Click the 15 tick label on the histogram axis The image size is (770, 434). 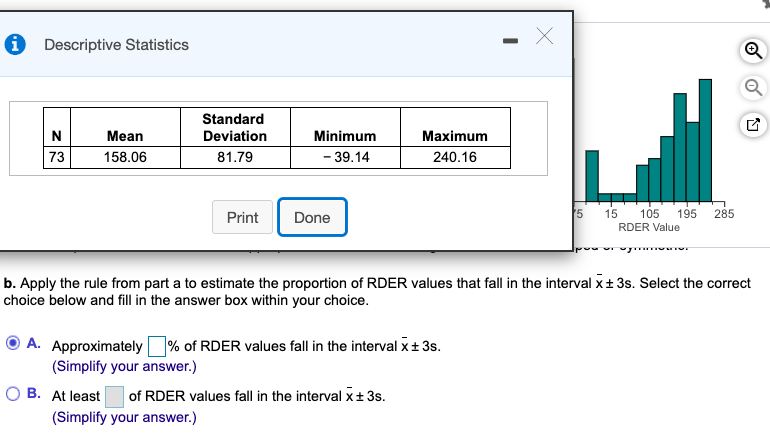click(x=611, y=214)
